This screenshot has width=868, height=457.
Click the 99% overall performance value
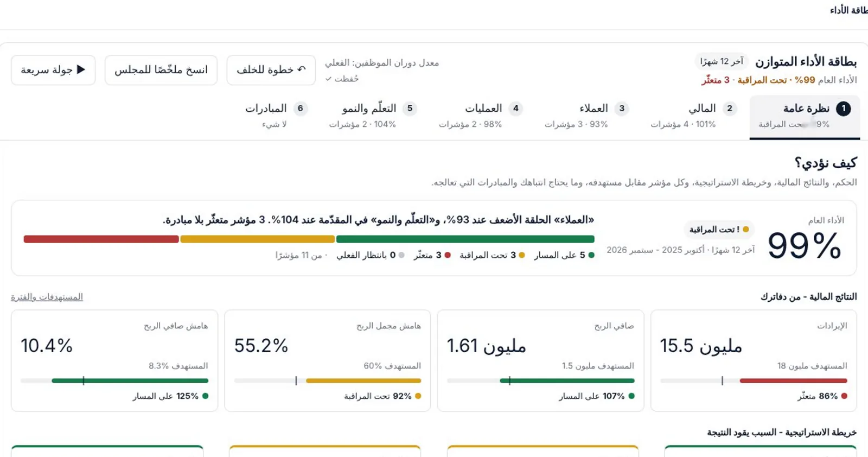[805, 245]
